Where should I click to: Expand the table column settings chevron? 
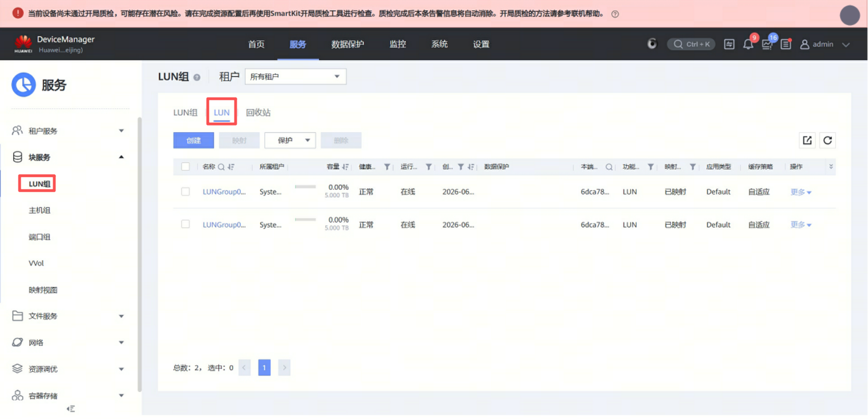[x=831, y=166]
